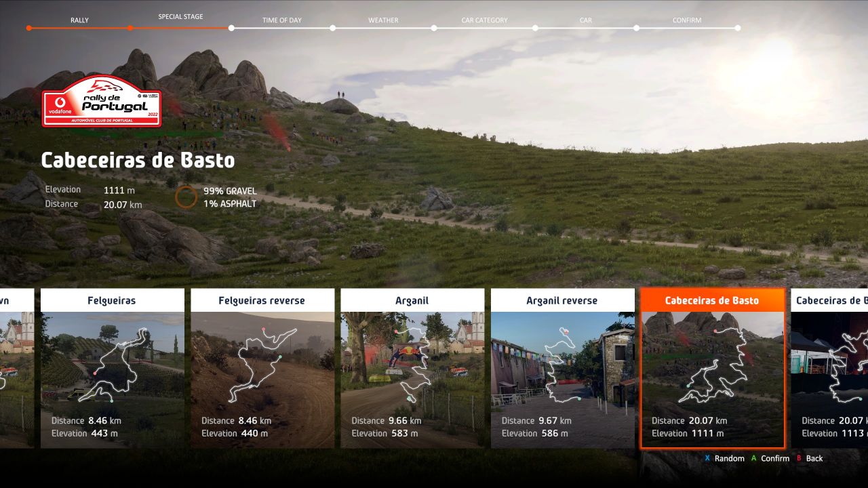The width and height of the screenshot is (868, 488).
Task: Click the Confirm step end node
Action: [x=737, y=28]
